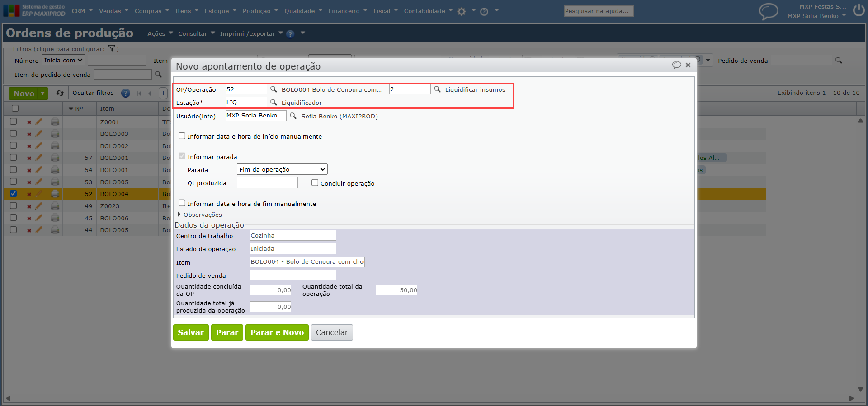The width and height of the screenshot is (868, 406).
Task: Close the Novo apontamento dialog
Action: click(x=688, y=65)
